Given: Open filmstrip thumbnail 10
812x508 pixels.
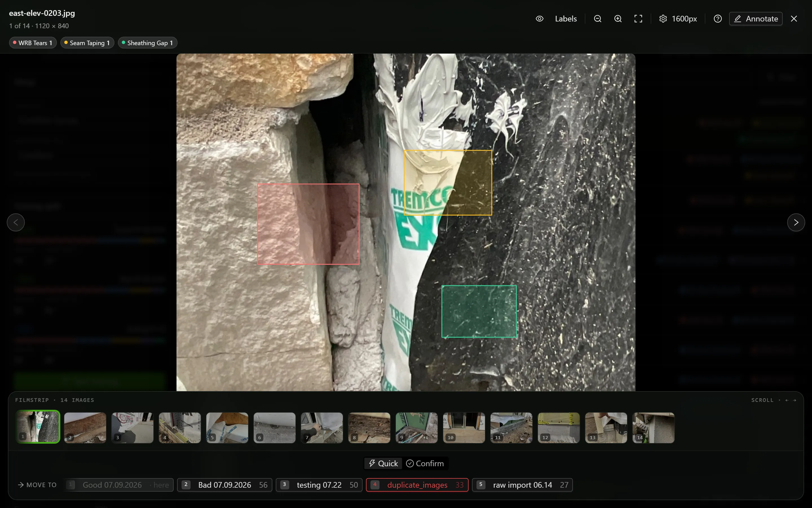Looking at the screenshot, I should coord(464,428).
